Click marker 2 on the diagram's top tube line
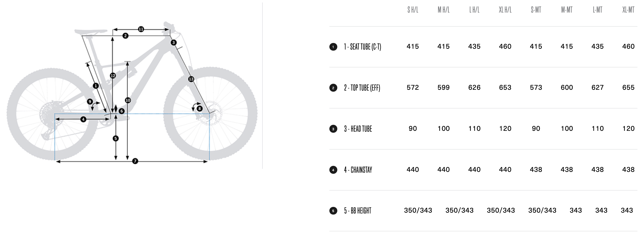 [125, 36]
